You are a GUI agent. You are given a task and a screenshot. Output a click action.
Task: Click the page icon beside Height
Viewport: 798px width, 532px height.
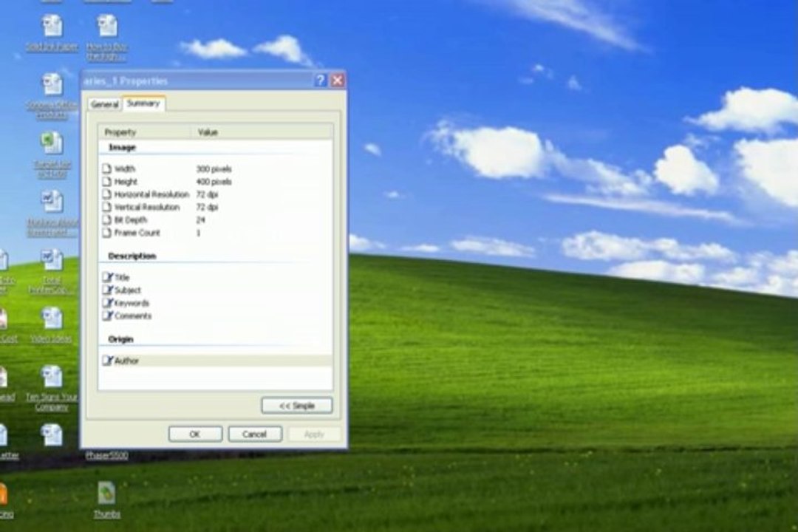pos(106,181)
